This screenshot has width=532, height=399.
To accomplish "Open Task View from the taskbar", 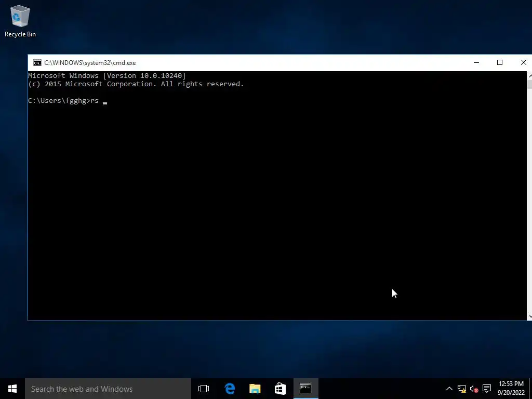I will [x=204, y=389].
